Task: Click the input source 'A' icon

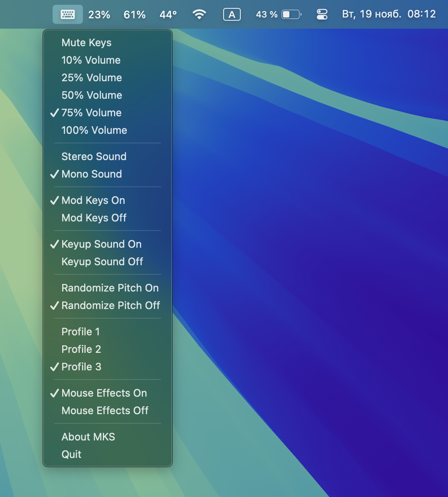Action: [232, 15]
